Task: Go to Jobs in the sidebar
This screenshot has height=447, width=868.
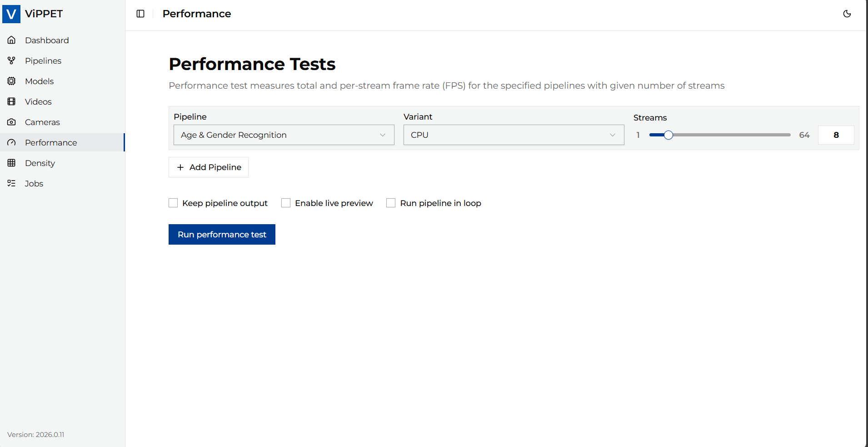Action: click(x=34, y=183)
